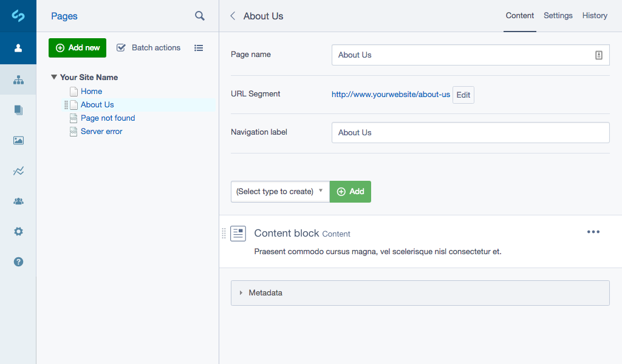Open Help using the question mark icon
Viewport: 622px width, 364px height.
pyautogui.click(x=18, y=261)
